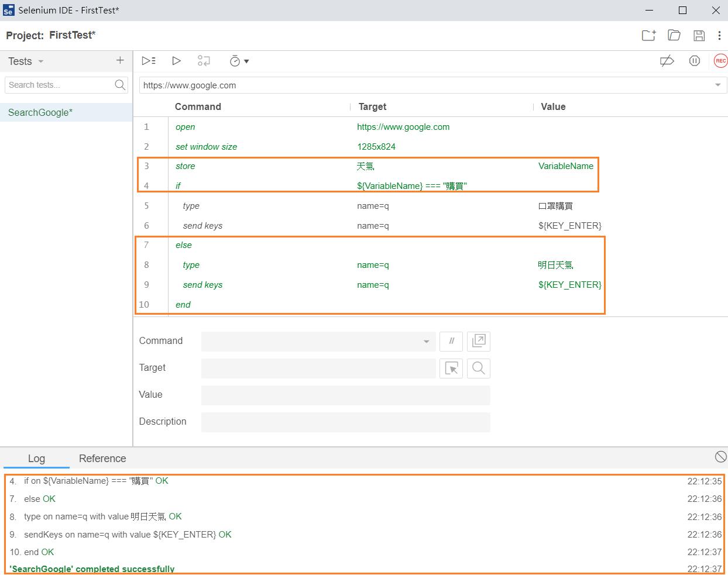The image size is (728, 575).
Task: Select the set window size row
Action: click(431, 147)
